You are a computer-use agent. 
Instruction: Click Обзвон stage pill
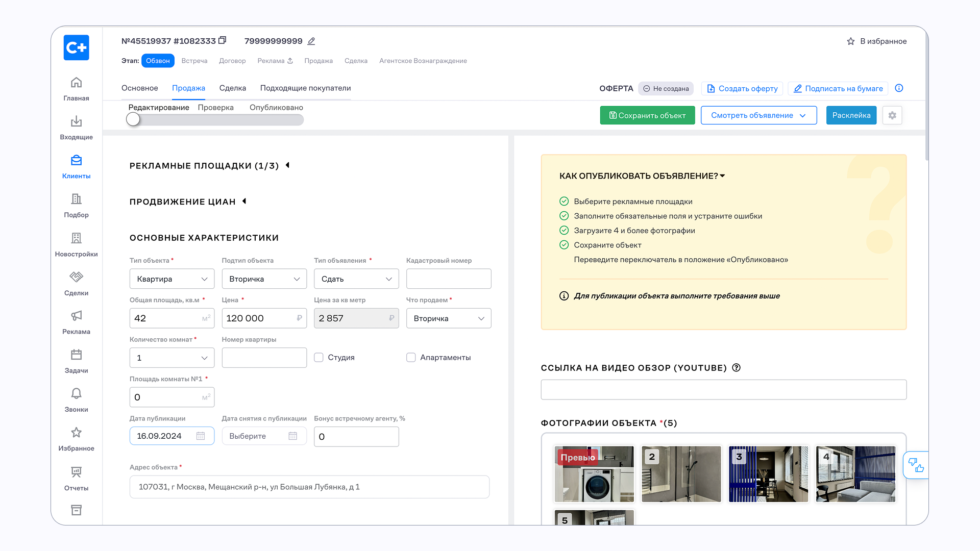tap(158, 61)
